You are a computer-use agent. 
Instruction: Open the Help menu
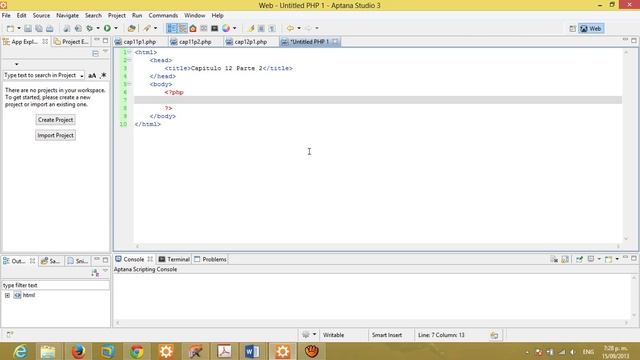(217, 16)
